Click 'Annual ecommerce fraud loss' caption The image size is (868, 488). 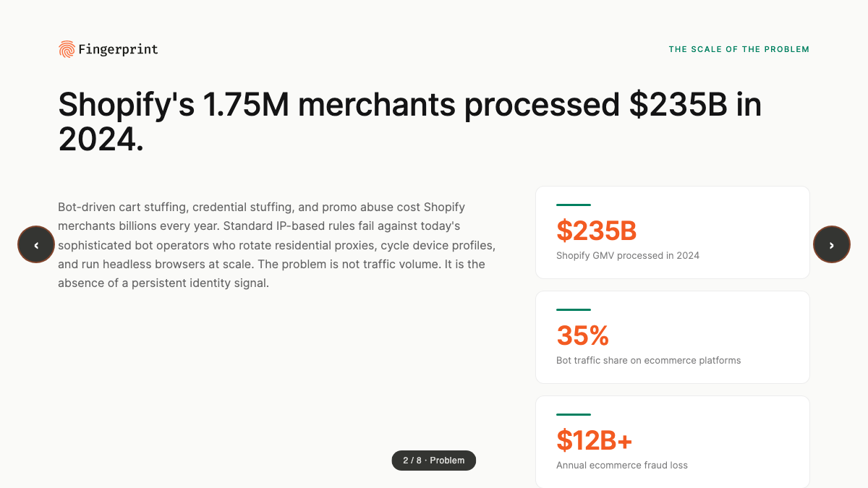coord(622,465)
